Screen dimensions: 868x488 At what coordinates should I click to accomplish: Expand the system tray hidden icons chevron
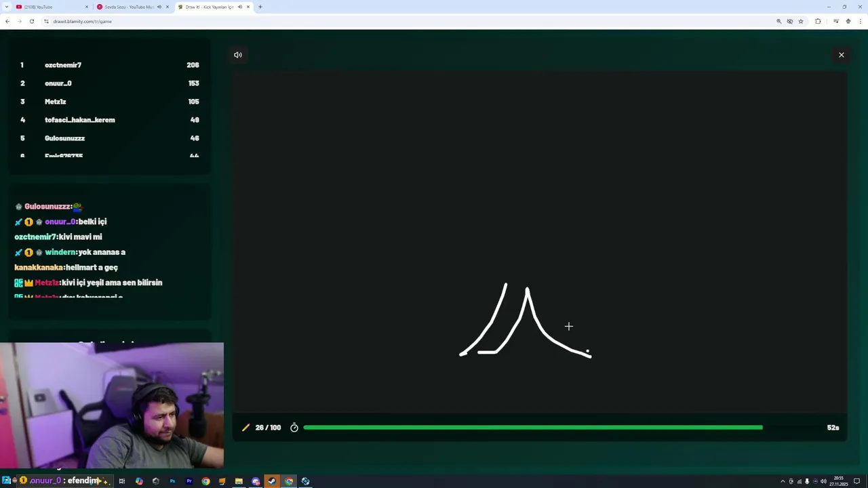pos(783,481)
